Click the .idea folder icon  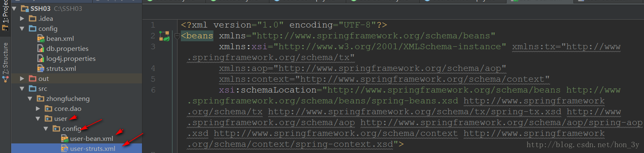[x=32, y=19]
